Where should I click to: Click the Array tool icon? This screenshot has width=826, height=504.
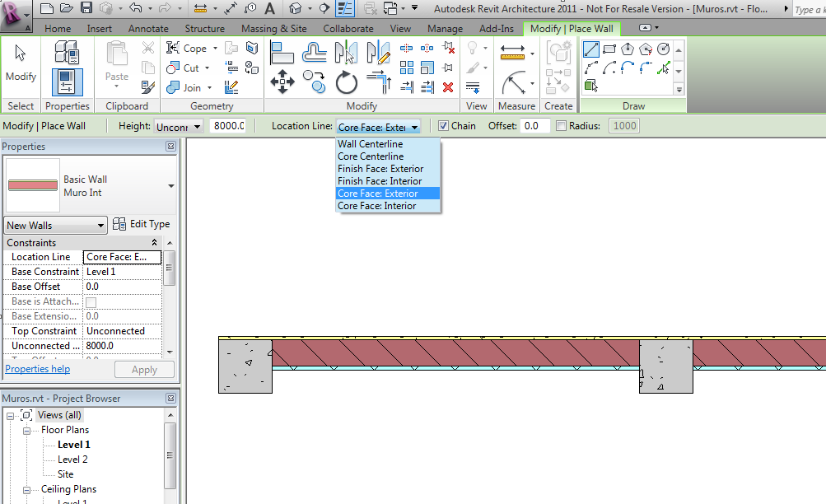(406, 68)
